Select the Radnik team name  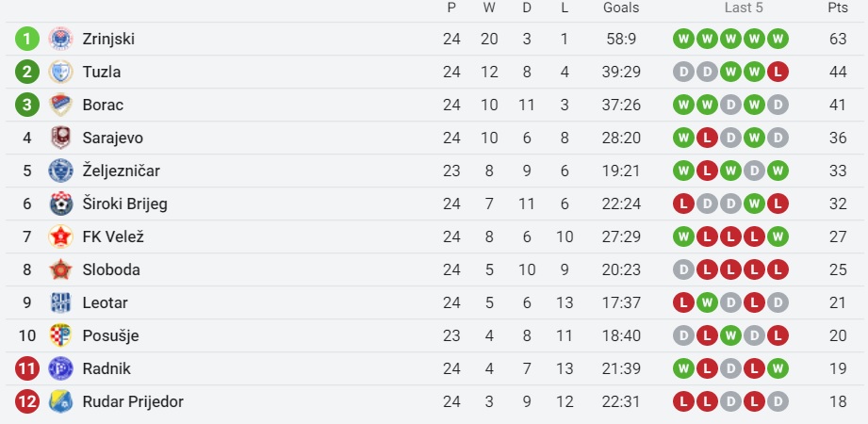click(x=106, y=368)
